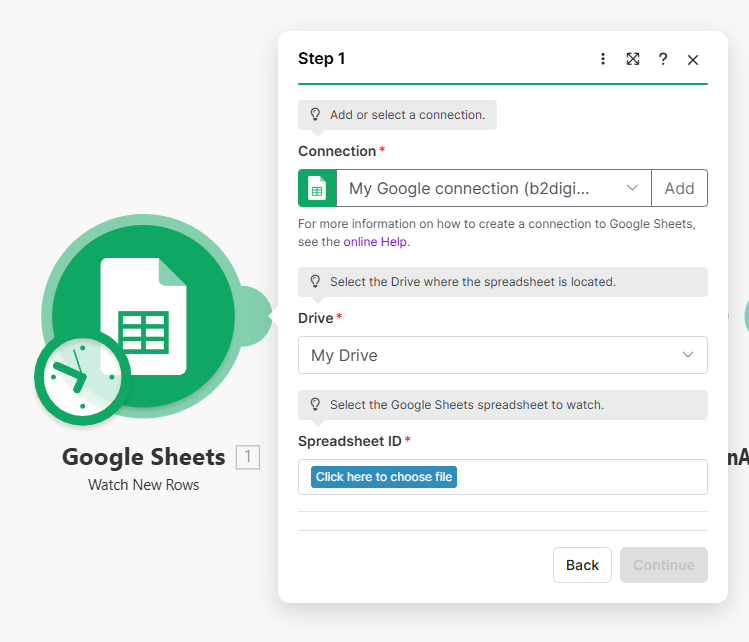Screen dimensions: 749x642
Task: Open the Drive dropdown showing My Drive
Action: coord(503,355)
